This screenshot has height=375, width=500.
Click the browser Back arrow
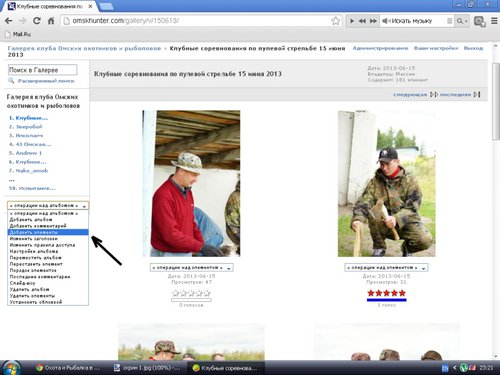[x=9, y=21]
